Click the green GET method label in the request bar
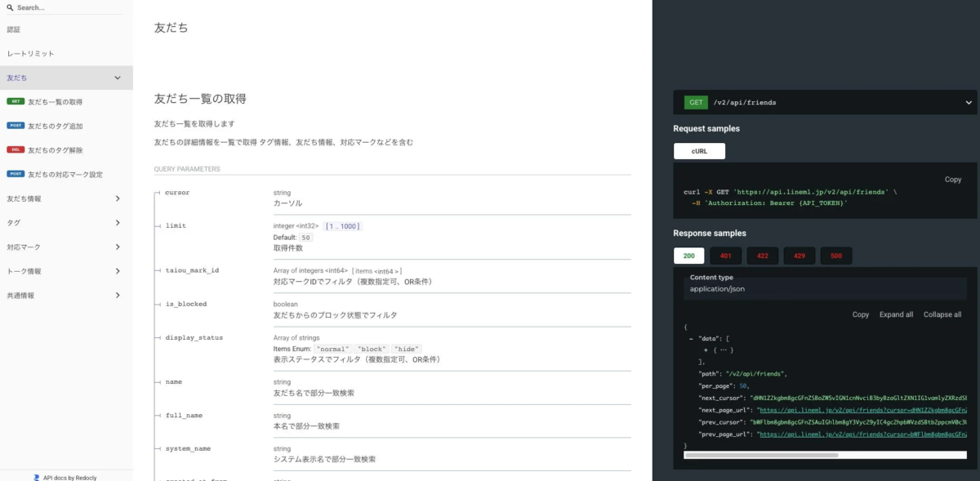The height and width of the screenshot is (481, 980). tap(695, 102)
